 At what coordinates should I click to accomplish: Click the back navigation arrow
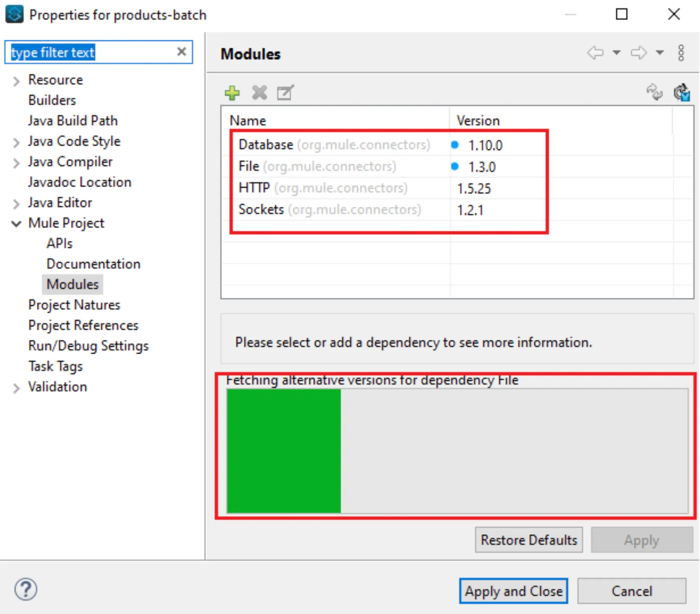coord(595,53)
